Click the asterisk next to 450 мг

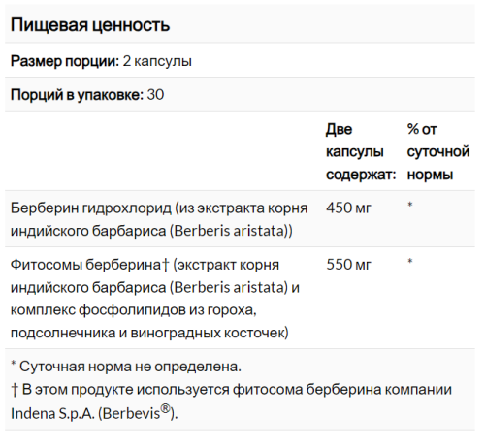click(410, 205)
